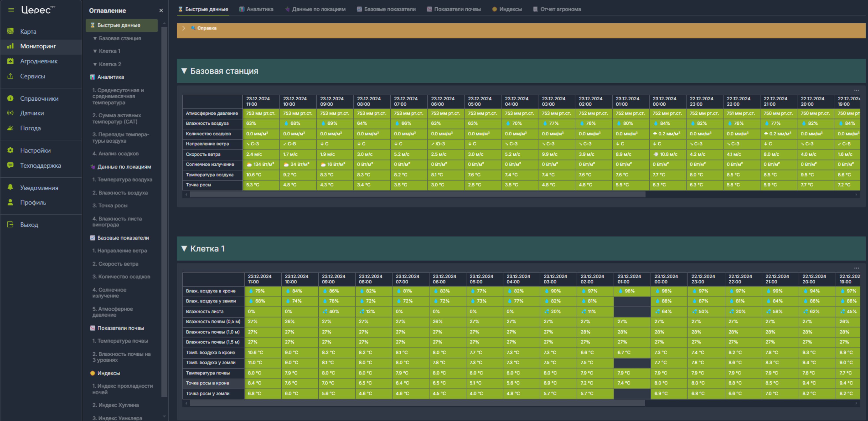This screenshot has height=421, width=868.
Task: Click the Погода weather icon
Action: [x=11, y=128]
